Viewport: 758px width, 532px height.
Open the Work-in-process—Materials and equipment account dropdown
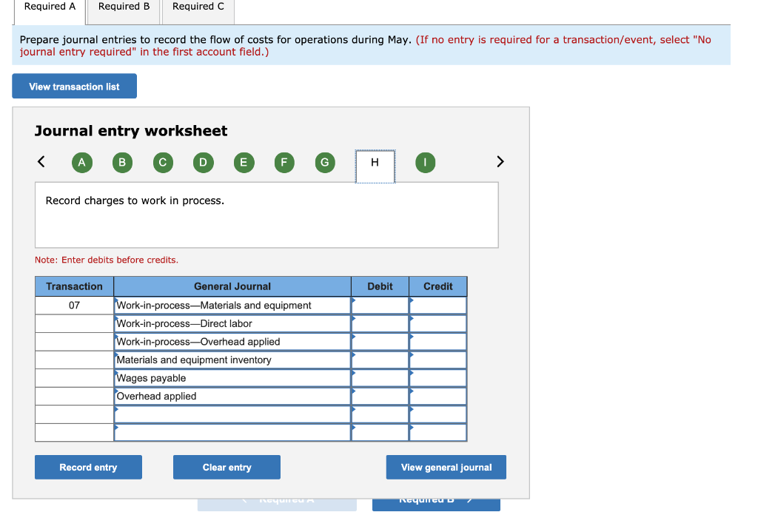coord(232,305)
